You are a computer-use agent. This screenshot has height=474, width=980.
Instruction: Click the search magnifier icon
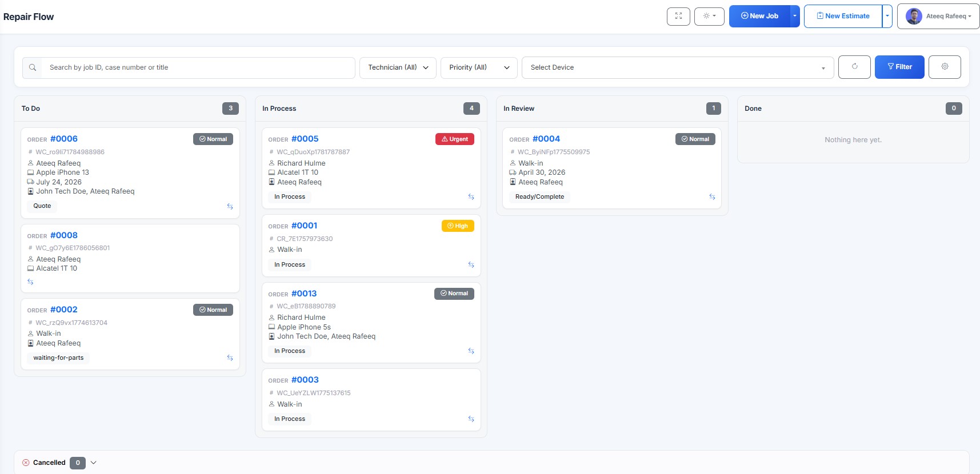click(x=33, y=67)
